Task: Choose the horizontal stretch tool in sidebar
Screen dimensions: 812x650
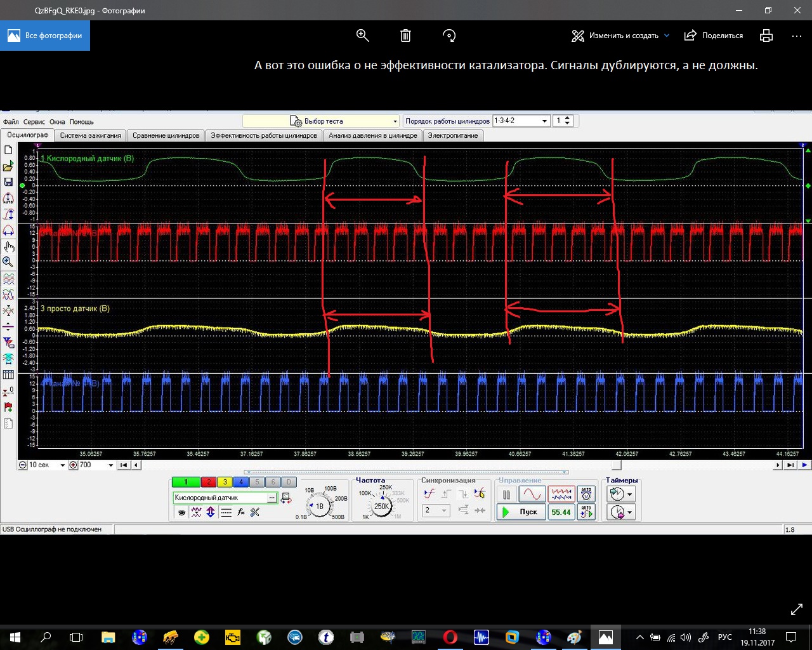Action: coord(8,230)
